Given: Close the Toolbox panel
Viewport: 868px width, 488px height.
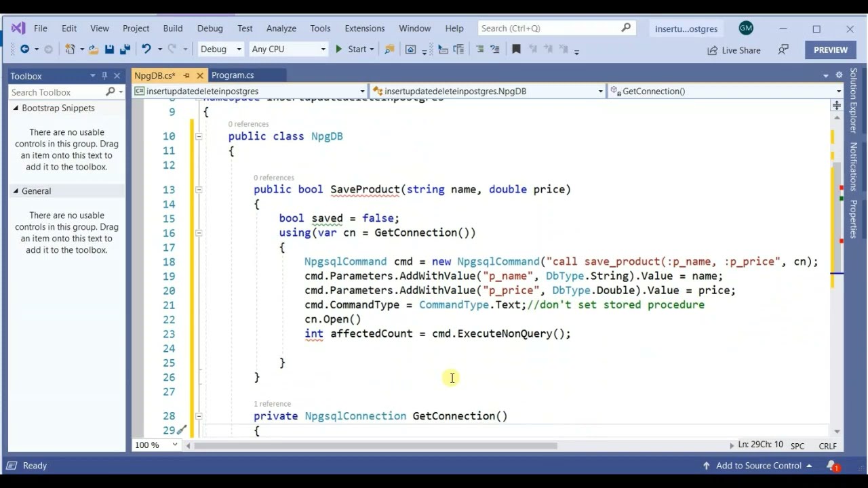Looking at the screenshot, I should (117, 76).
